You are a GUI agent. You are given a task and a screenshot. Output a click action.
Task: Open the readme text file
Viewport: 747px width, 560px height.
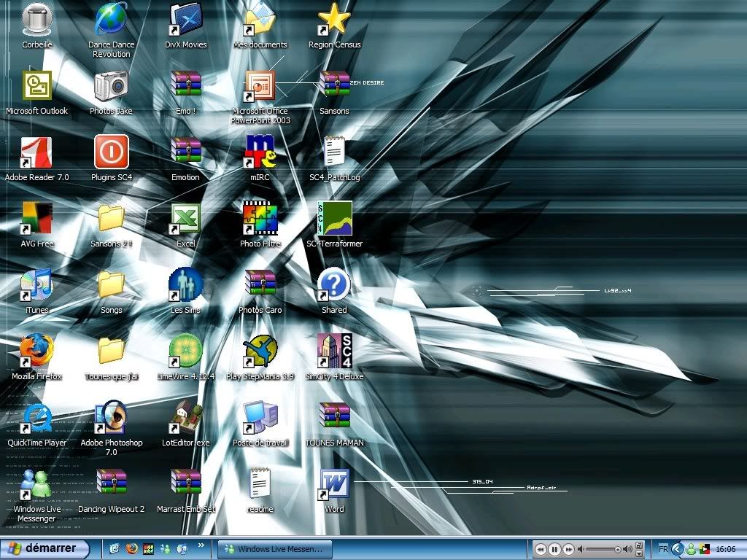[x=260, y=491]
